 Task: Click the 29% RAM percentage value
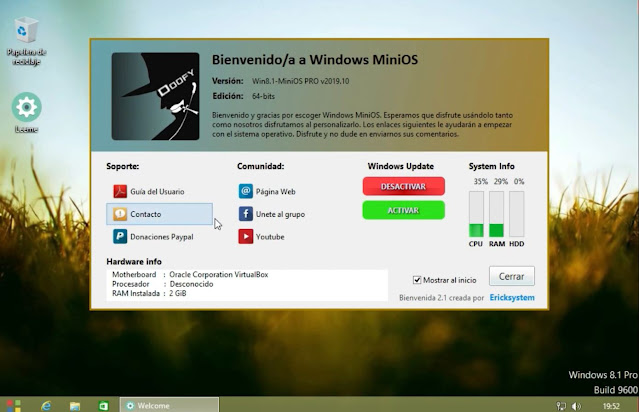point(500,182)
